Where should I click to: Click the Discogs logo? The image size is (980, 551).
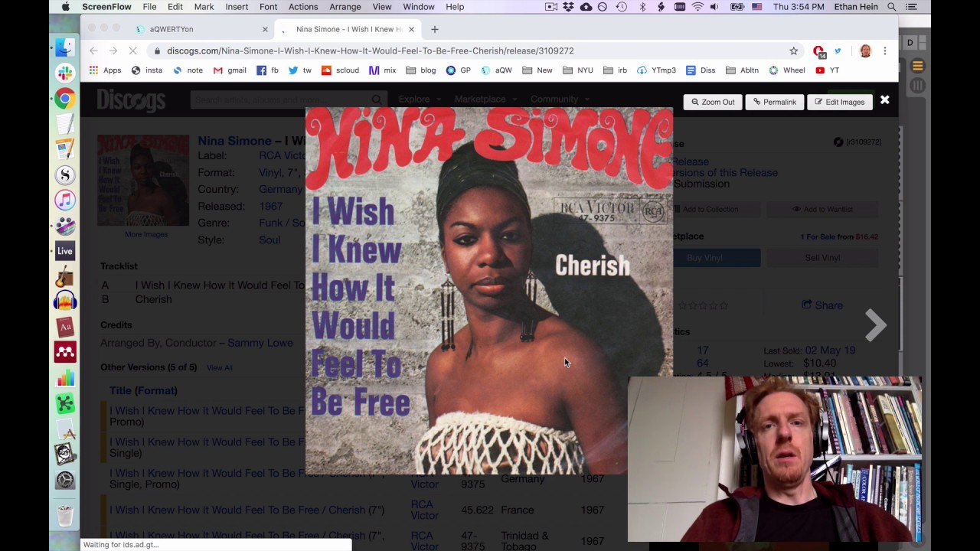[x=131, y=99]
